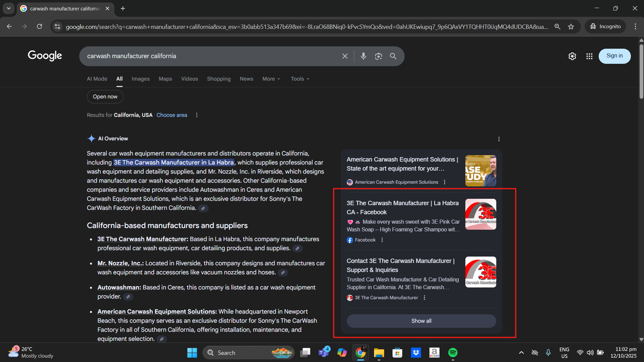Toggle the Open now filter
This screenshot has height=362, width=644.
click(x=105, y=97)
